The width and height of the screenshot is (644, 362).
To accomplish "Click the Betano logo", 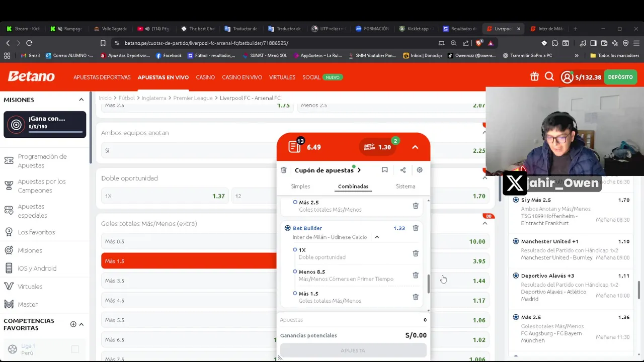I will [31, 76].
